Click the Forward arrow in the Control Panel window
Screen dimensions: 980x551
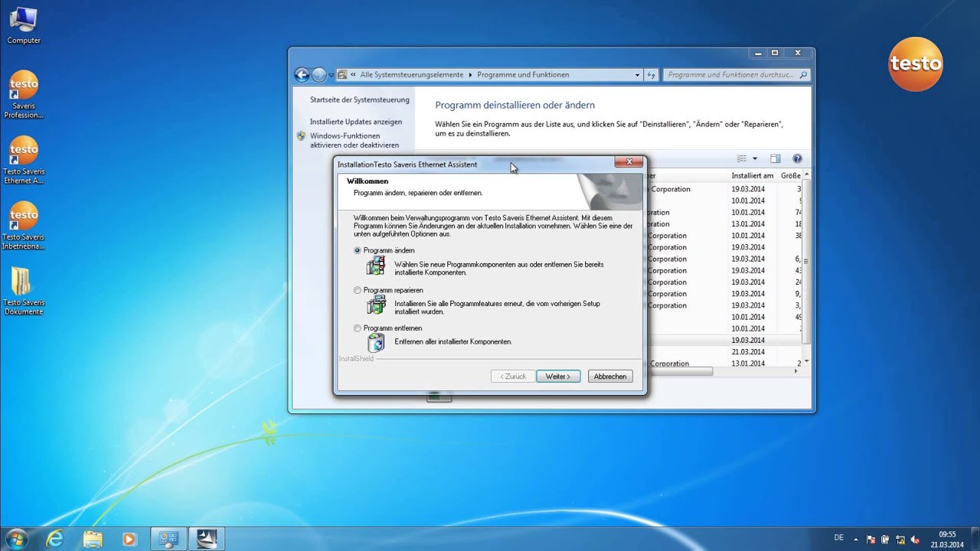tap(319, 75)
